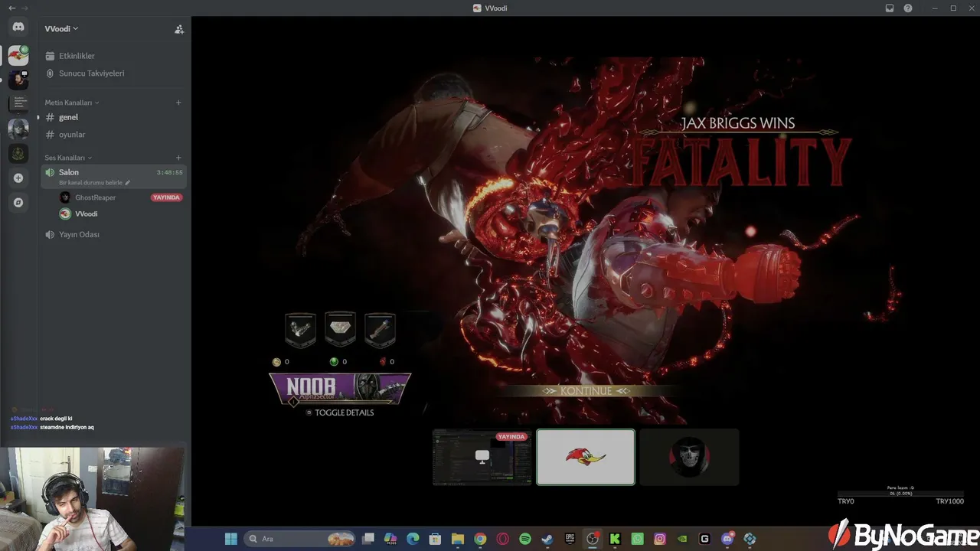Click KONTINUE on the fatality screen
Image resolution: width=980 pixels, height=551 pixels.
pos(586,391)
